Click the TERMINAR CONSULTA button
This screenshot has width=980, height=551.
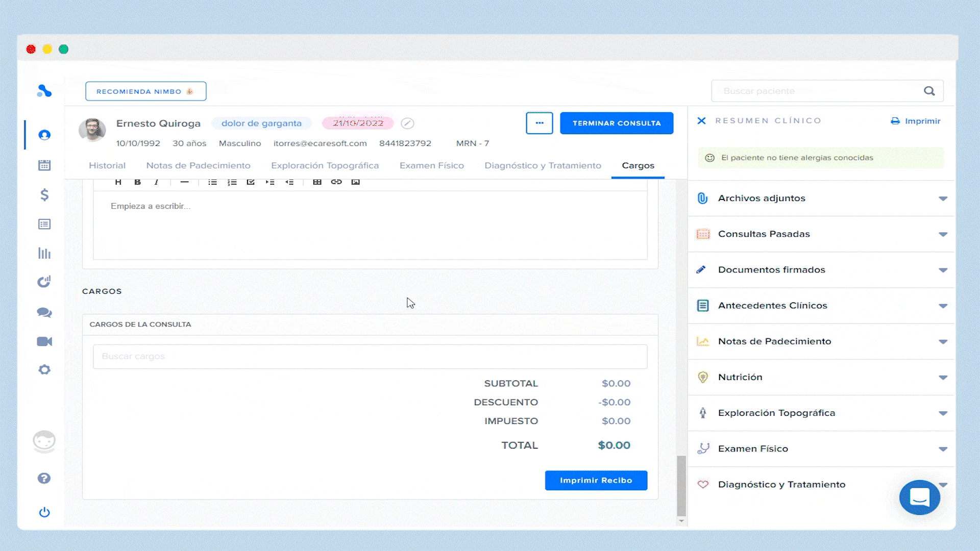[617, 123]
